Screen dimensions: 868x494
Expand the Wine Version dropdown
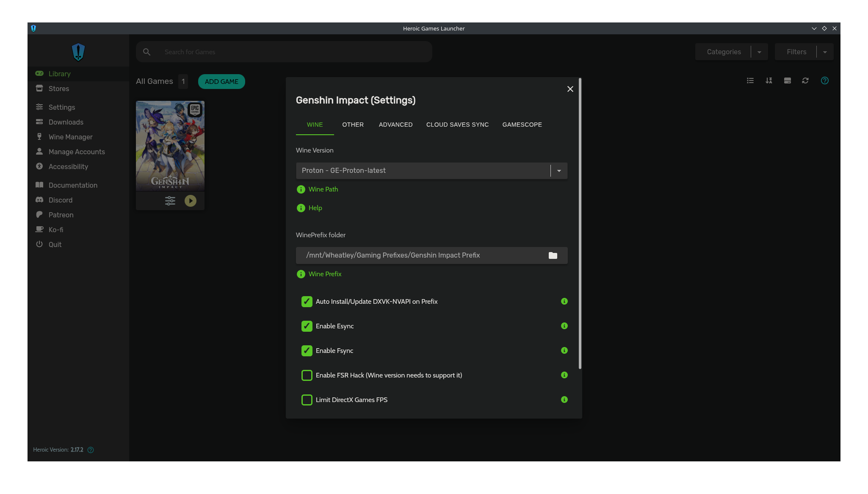pos(559,171)
